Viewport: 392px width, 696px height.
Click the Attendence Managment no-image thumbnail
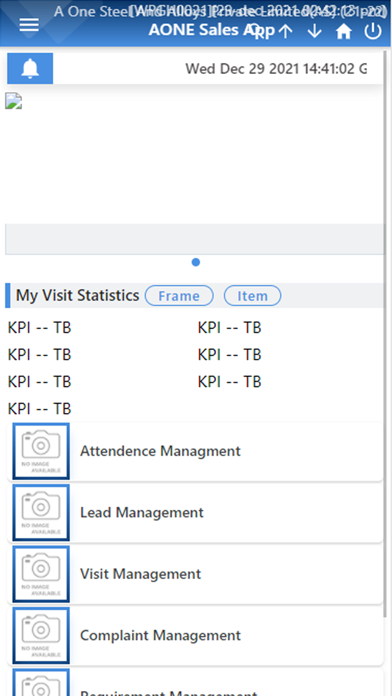[41, 451]
